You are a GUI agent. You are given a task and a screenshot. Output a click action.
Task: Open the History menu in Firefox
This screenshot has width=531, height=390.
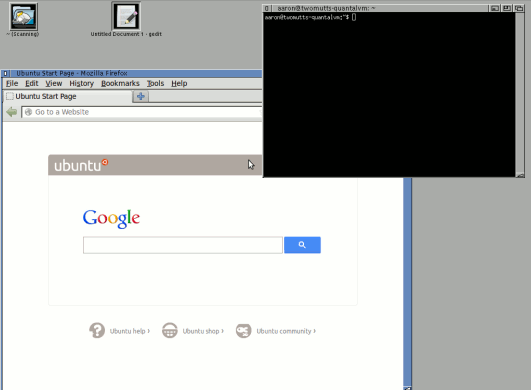[81, 83]
